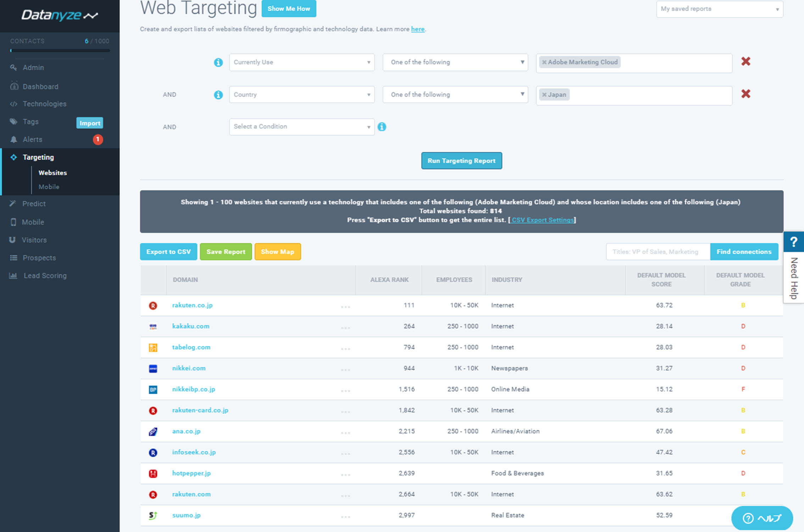Open more options dots for ana.co.jp
Screen dimensions: 804x532
(345, 433)
